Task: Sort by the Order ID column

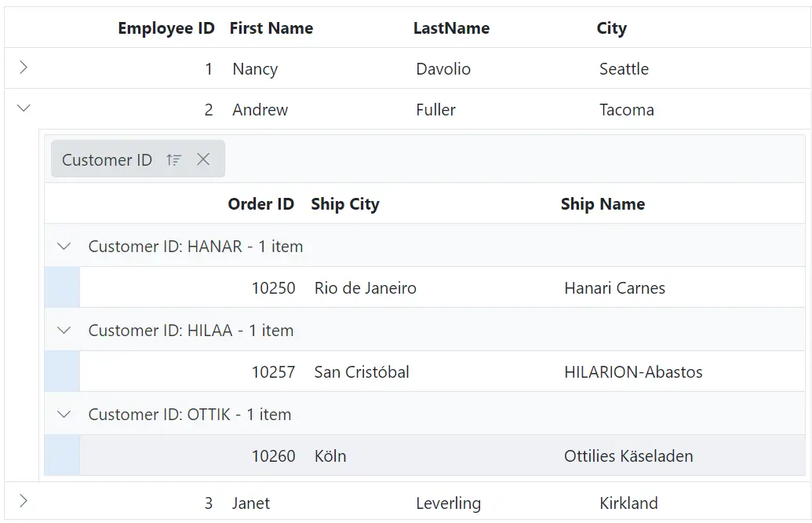Action: pyautogui.click(x=260, y=203)
